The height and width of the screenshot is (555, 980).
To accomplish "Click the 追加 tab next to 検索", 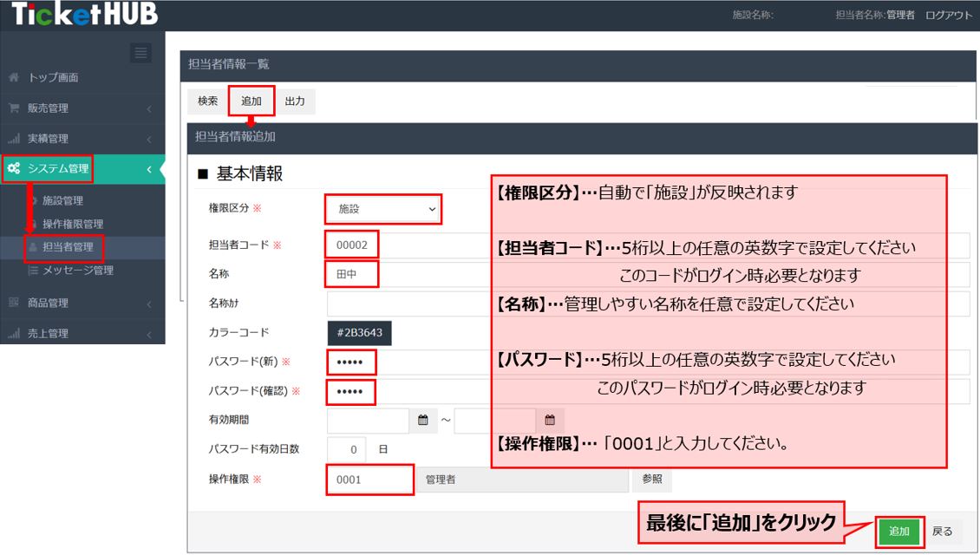I will [x=252, y=101].
